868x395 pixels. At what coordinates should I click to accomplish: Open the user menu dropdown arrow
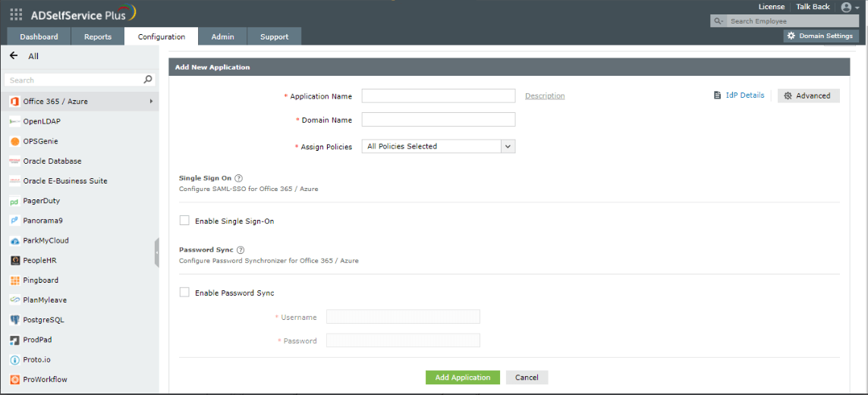[857, 8]
